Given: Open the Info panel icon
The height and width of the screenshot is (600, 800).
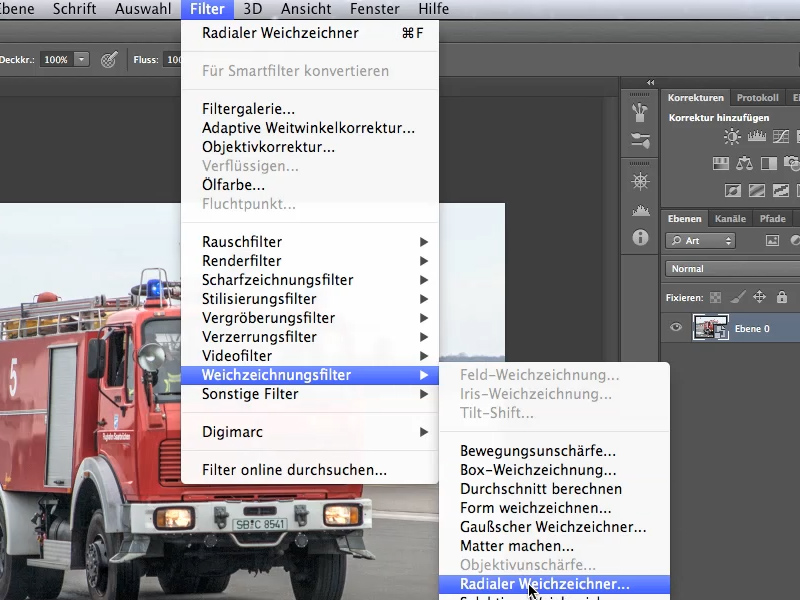Looking at the screenshot, I should pyautogui.click(x=640, y=238).
